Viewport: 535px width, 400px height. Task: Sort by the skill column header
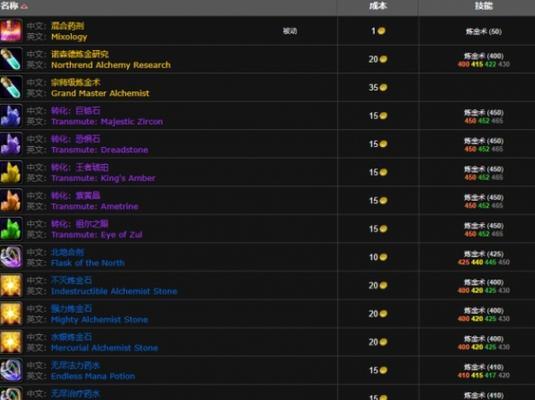(x=483, y=6)
